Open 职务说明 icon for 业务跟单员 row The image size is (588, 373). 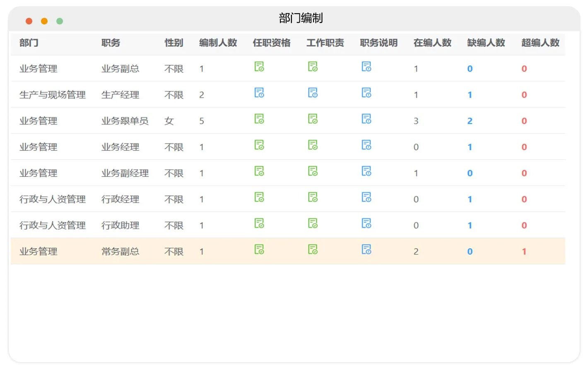point(366,119)
